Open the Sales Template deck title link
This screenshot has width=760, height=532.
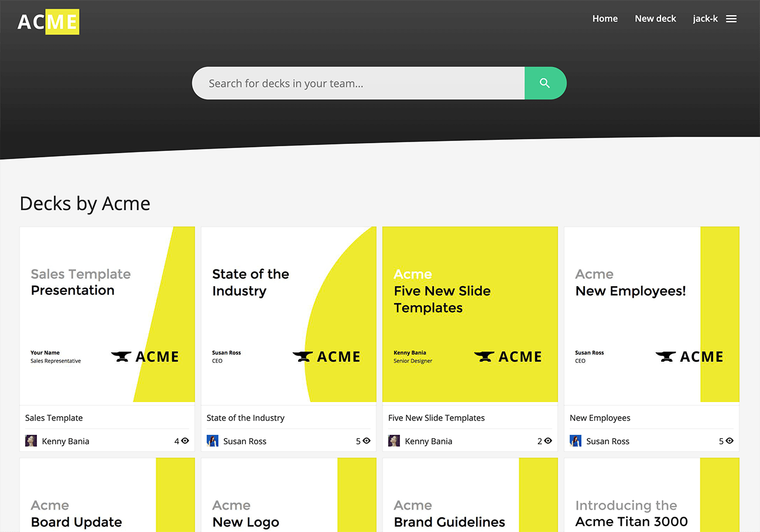54,418
